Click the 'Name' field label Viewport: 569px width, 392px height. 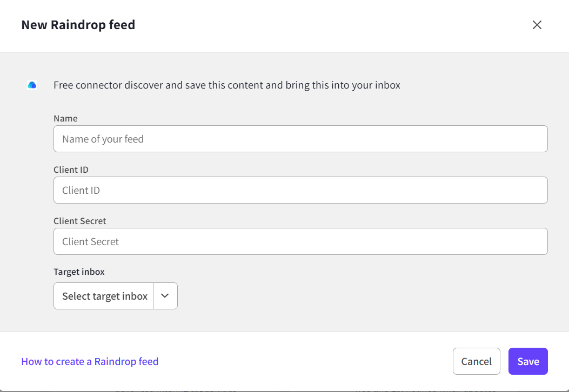(65, 118)
